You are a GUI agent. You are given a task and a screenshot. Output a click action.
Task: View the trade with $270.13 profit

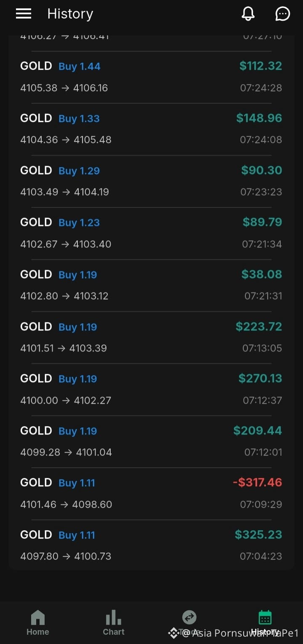(151, 389)
